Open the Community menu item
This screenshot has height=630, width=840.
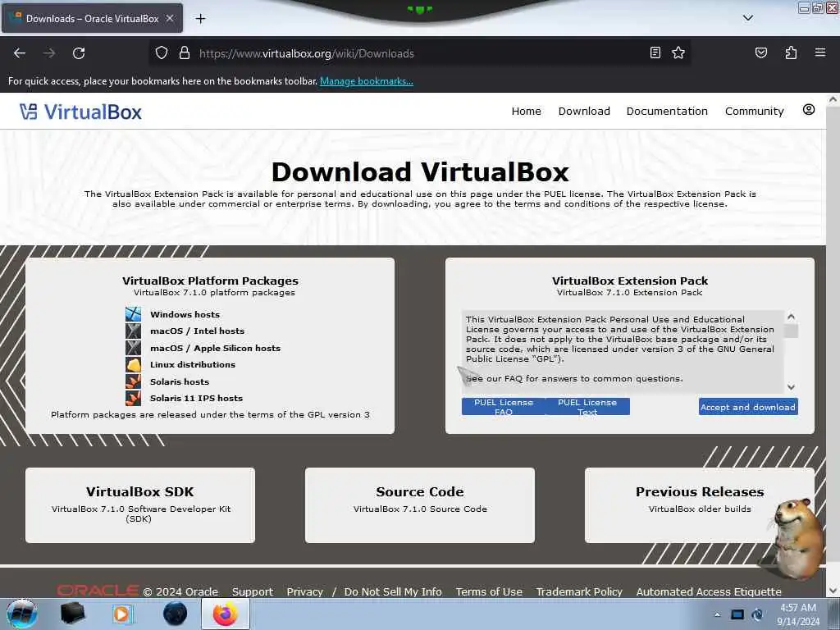coord(755,111)
